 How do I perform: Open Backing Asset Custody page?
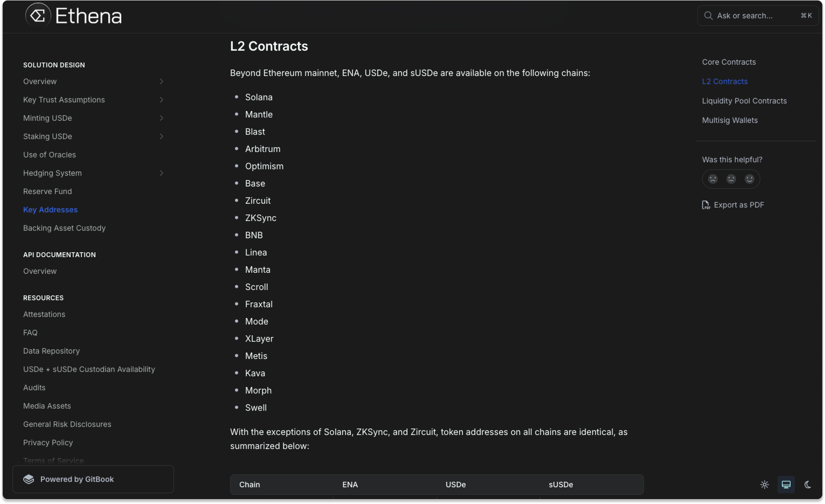click(x=64, y=228)
